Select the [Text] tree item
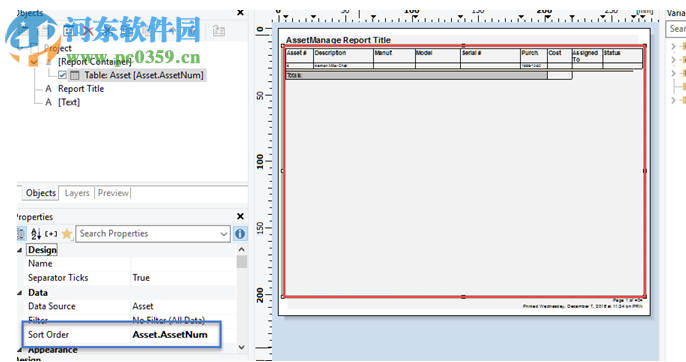This screenshot has height=362, width=686. click(69, 102)
